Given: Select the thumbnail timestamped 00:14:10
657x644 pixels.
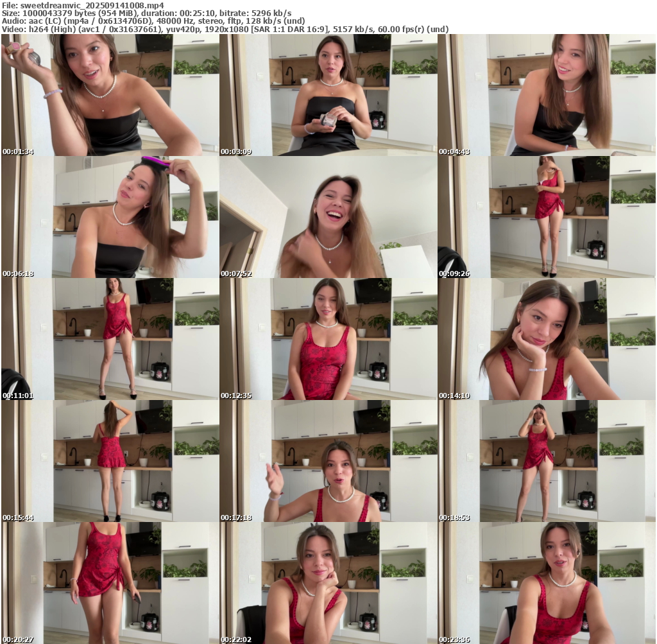Looking at the screenshot, I should coord(547,339).
